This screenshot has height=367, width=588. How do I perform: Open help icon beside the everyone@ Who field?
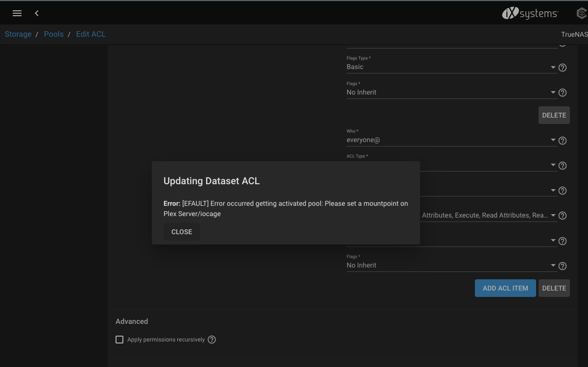tap(563, 141)
